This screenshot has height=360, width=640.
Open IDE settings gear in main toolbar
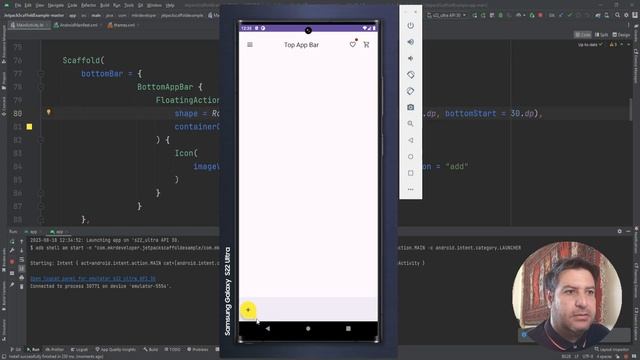click(626, 15)
